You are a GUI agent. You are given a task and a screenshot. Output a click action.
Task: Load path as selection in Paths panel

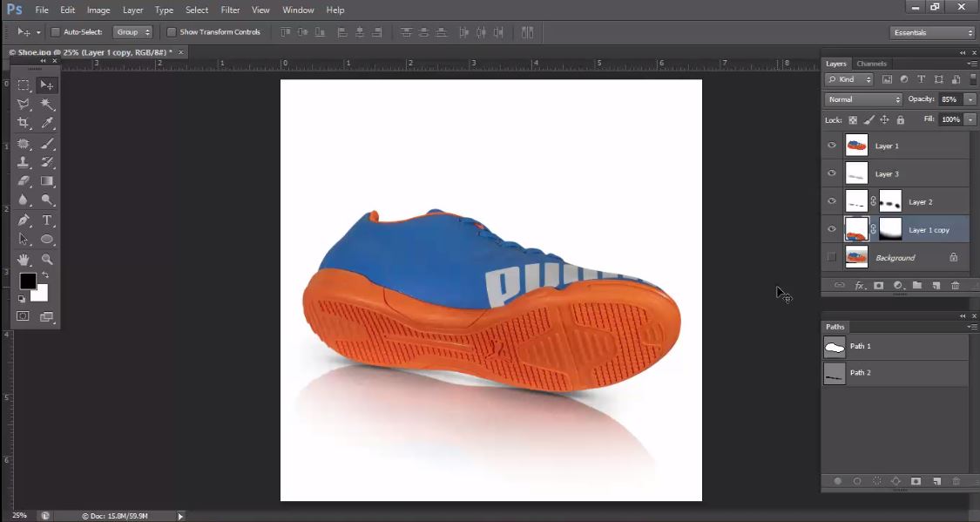[877, 481]
